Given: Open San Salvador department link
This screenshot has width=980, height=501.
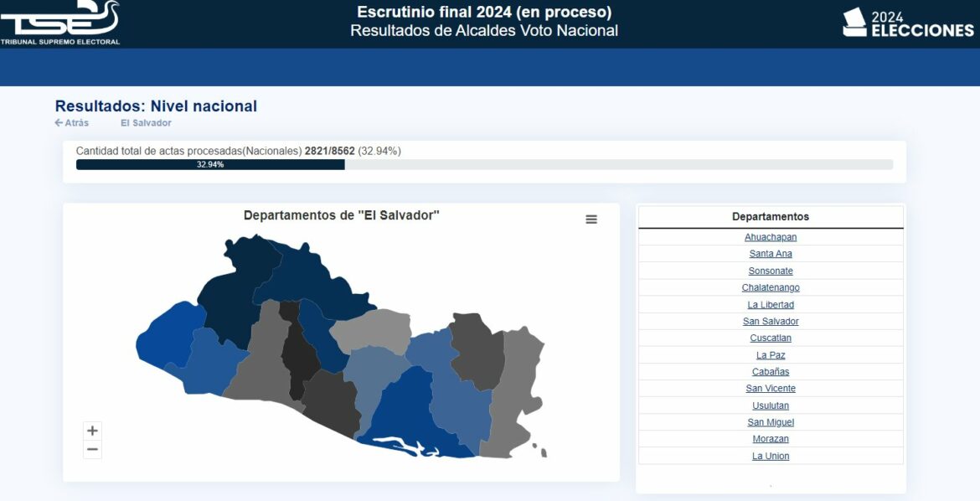Looking at the screenshot, I should [771, 322].
